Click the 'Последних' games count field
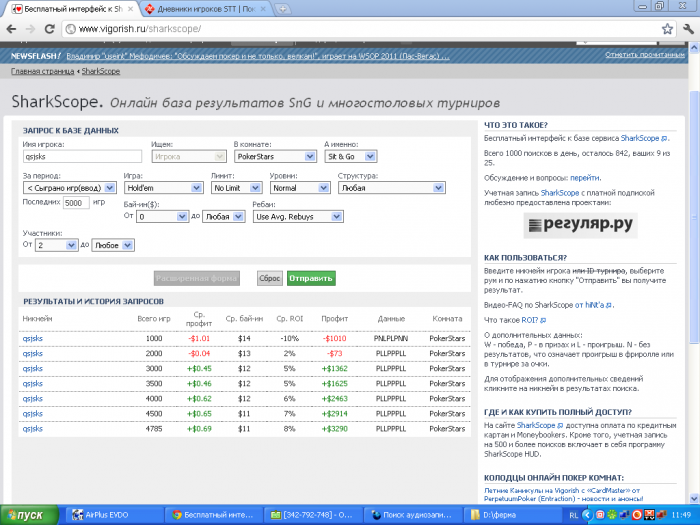 click(x=76, y=203)
